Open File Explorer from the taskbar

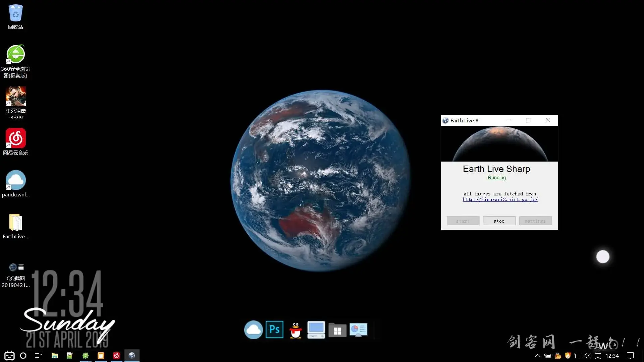[54, 356]
